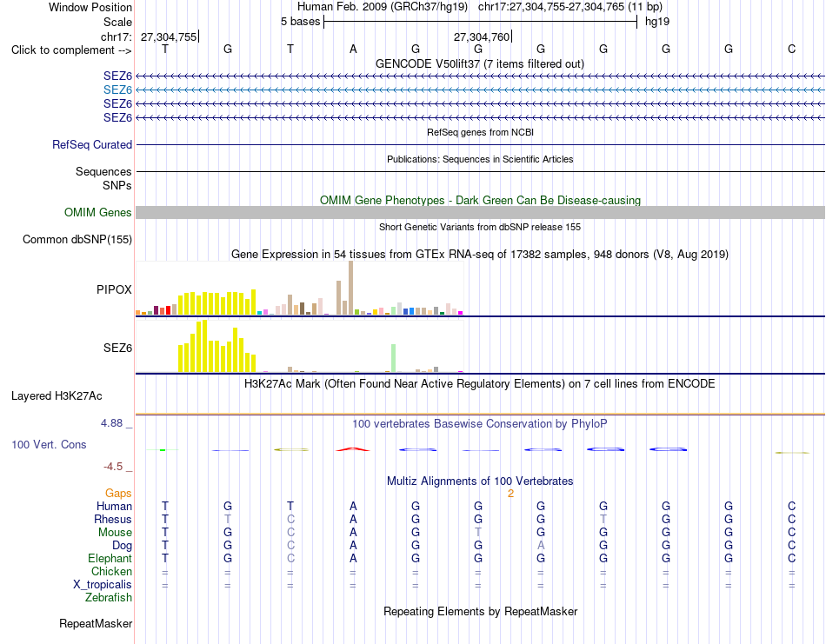Click the 'RepeatMasker' track label
826x644 pixels.
coord(96,623)
